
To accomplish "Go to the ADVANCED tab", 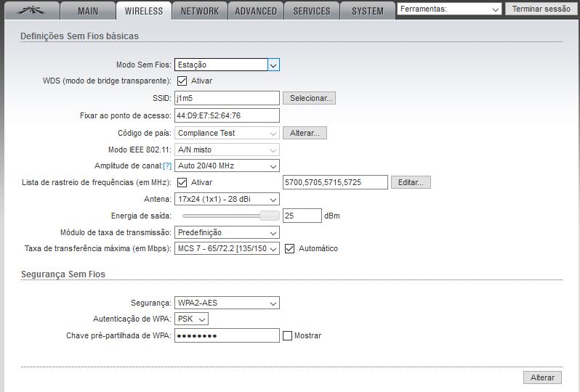I will 256,11.
